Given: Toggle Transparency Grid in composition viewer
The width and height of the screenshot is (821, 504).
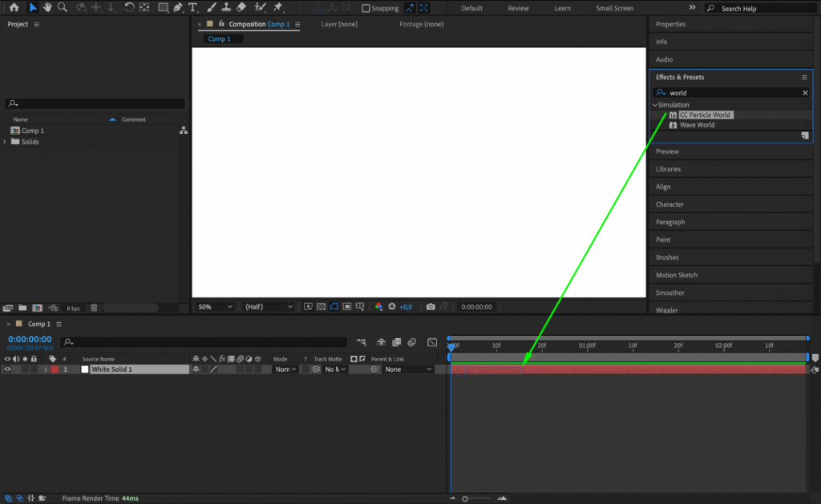Looking at the screenshot, I should [321, 306].
